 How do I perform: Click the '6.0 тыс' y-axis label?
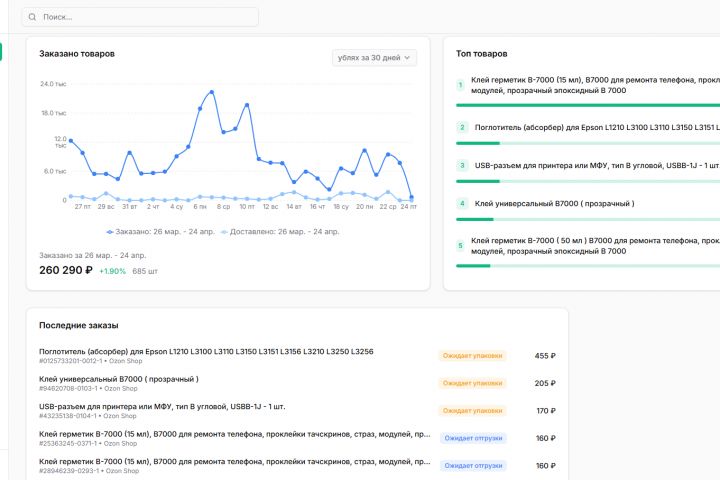[55, 171]
